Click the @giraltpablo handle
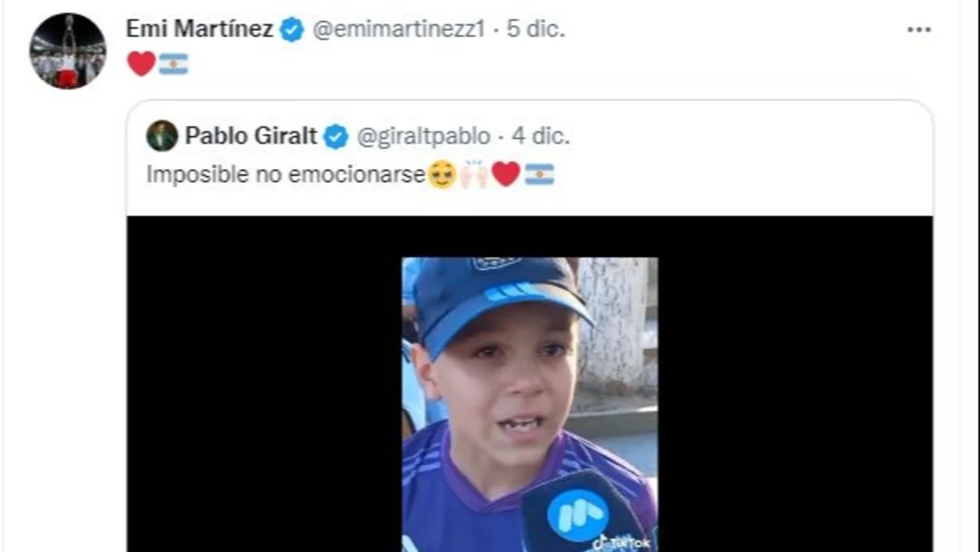 pos(423,136)
